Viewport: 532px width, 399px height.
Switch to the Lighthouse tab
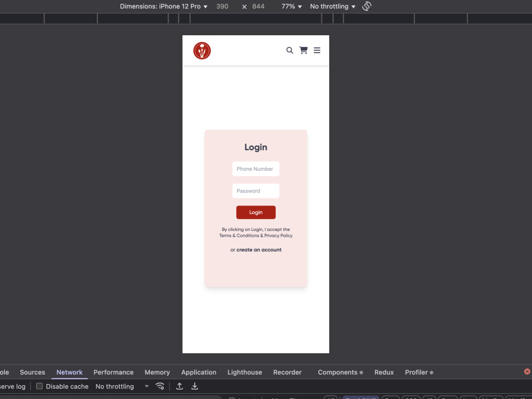pyautogui.click(x=245, y=372)
